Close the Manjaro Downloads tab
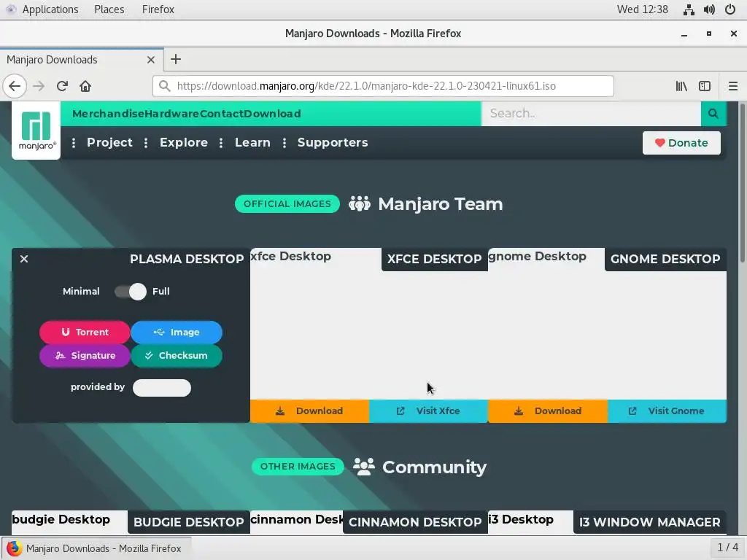Screen dimensions: 747x560 pos(151,60)
